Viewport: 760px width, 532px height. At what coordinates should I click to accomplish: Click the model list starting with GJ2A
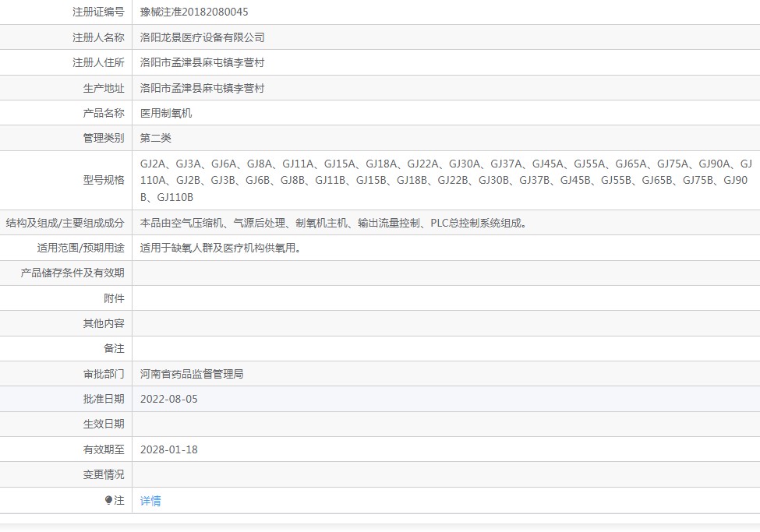pyautogui.click(x=446, y=180)
